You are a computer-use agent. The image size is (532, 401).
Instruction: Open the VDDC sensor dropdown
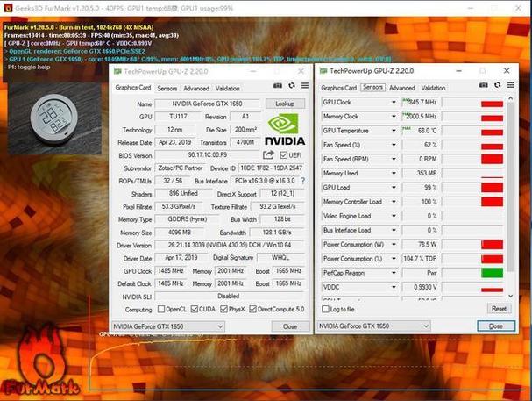pos(394,287)
